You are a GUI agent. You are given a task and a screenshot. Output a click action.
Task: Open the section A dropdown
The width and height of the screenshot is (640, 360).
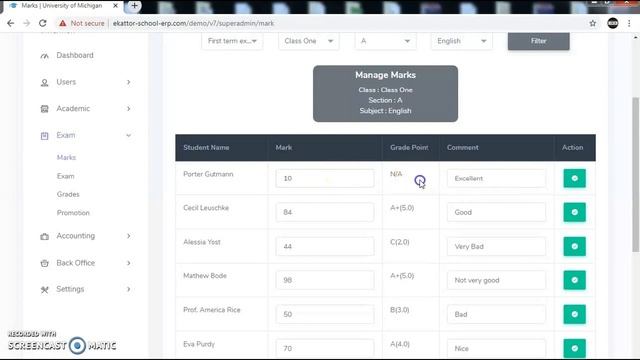[385, 41]
